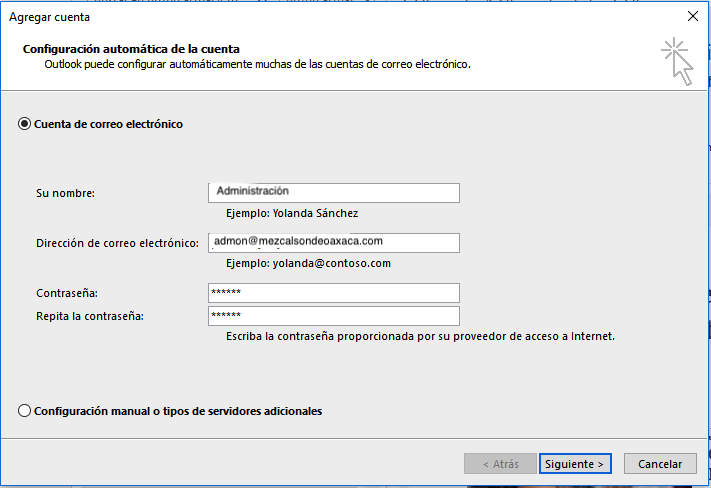
Task: Close the Agregar cuenta dialog
Action: pos(692,16)
